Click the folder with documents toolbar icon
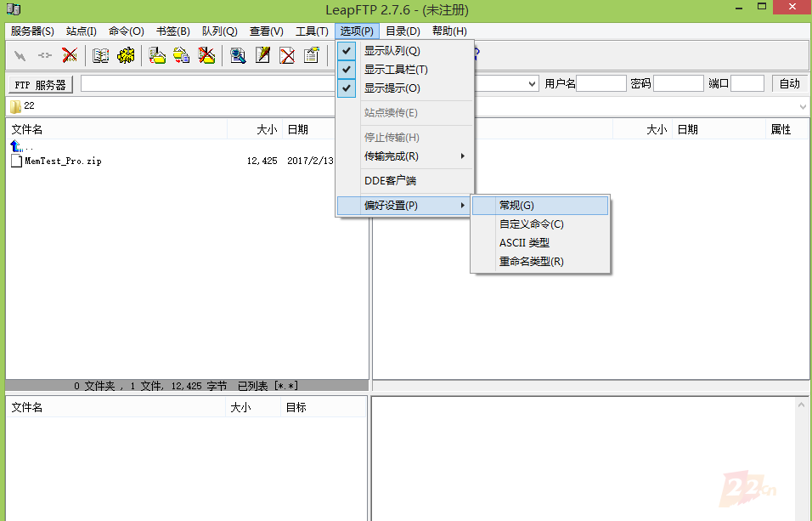Viewport: 812px width, 521px height. coord(181,55)
